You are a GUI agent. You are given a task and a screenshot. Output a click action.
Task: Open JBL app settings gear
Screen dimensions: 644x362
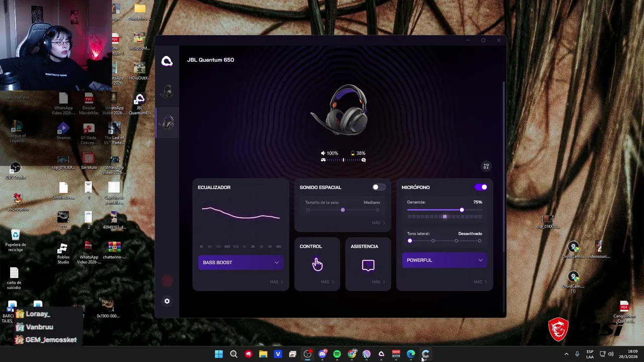tap(167, 301)
